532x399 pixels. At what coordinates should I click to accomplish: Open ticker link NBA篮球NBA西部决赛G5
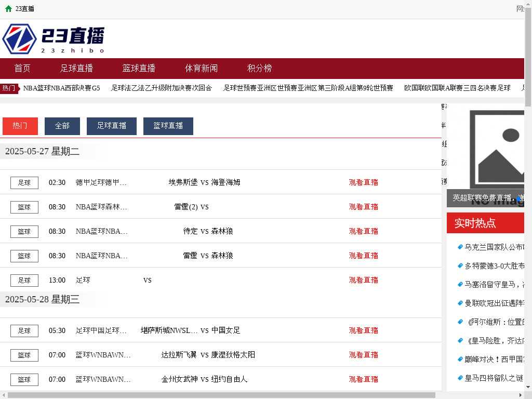[61, 88]
